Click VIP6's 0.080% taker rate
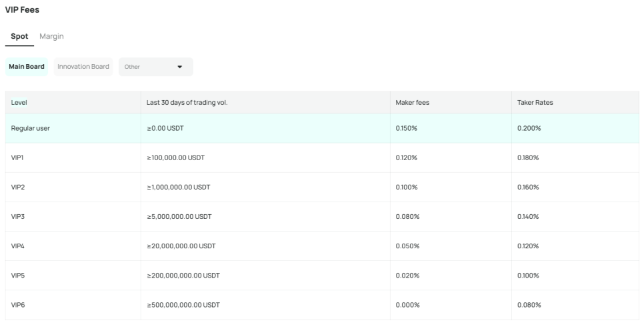The image size is (644, 325). pyautogui.click(x=529, y=305)
